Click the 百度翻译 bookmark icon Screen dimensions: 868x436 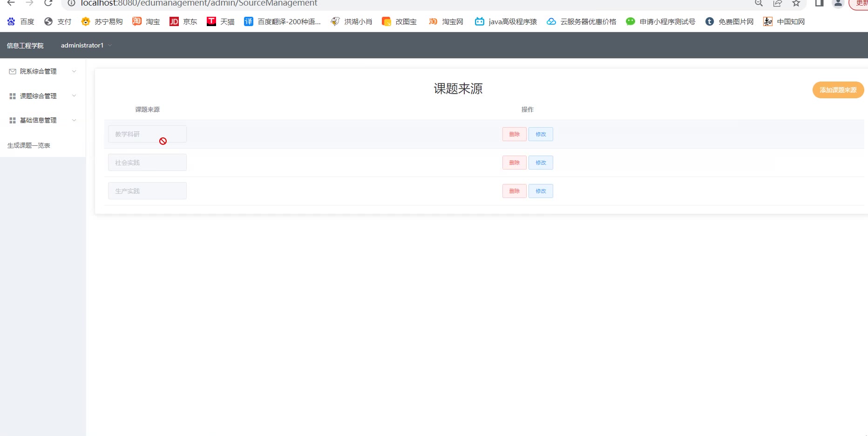249,21
